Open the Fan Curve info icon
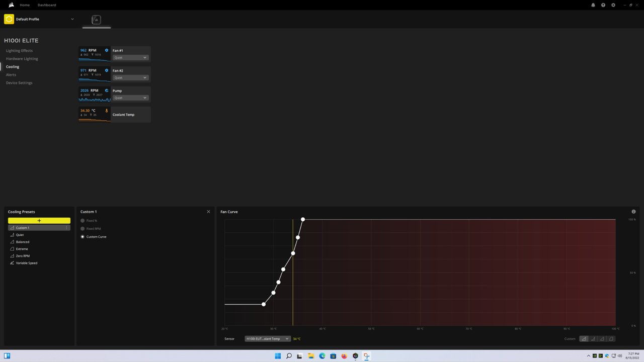The height and width of the screenshot is (362, 644). (633, 212)
